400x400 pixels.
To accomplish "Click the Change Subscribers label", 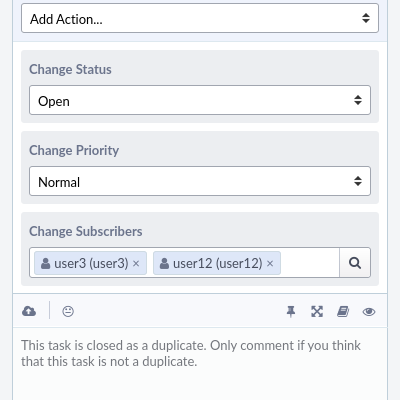I will [x=86, y=231].
